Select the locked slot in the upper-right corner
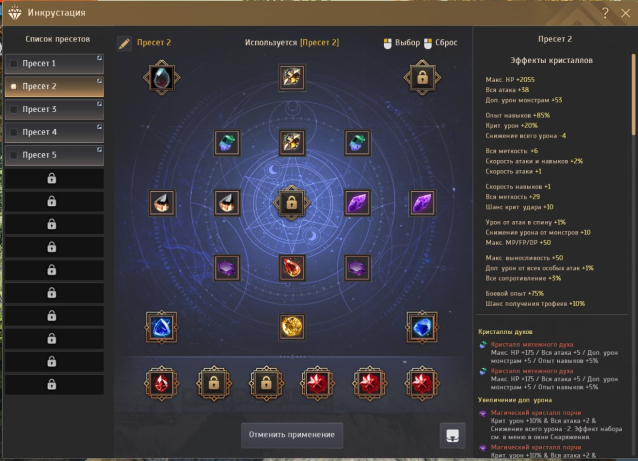 422,77
